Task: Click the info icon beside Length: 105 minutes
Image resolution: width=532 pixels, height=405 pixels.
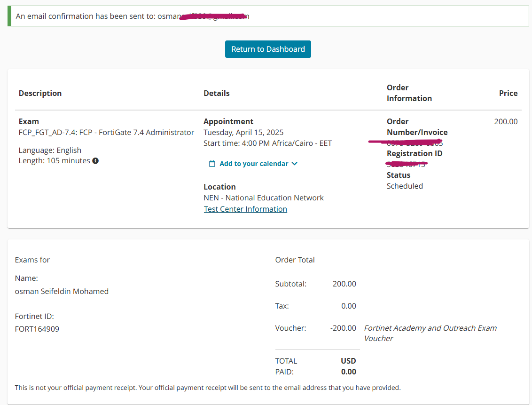Action: click(x=95, y=161)
